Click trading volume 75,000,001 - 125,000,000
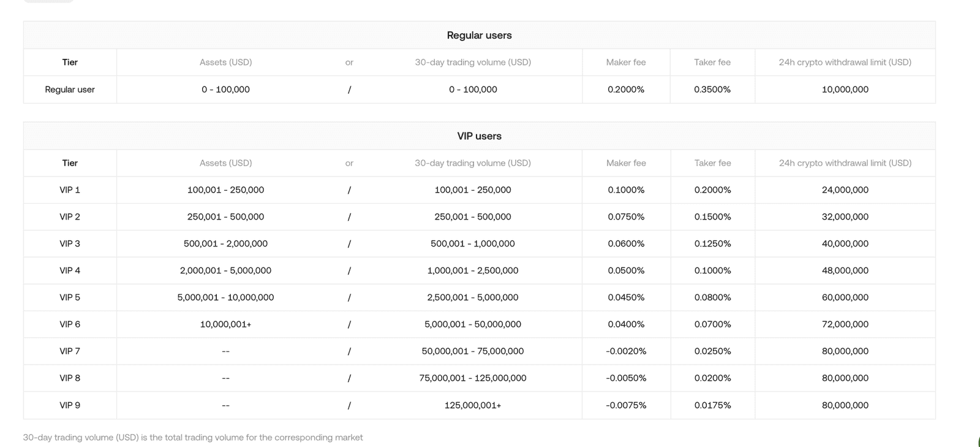Viewport: 980px width, 447px height. click(x=473, y=378)
